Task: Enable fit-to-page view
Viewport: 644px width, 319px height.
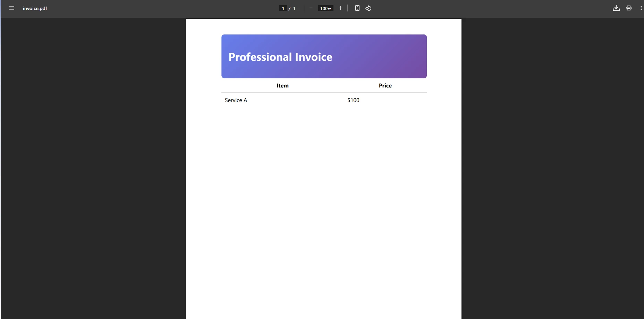Action: coord(357,8)
